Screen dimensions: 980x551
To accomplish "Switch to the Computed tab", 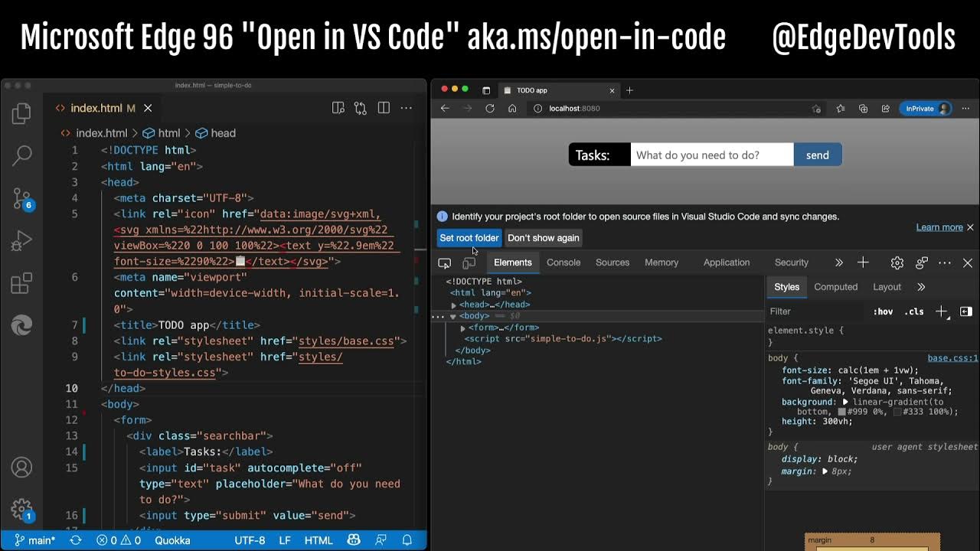I will tap(835, 287).
